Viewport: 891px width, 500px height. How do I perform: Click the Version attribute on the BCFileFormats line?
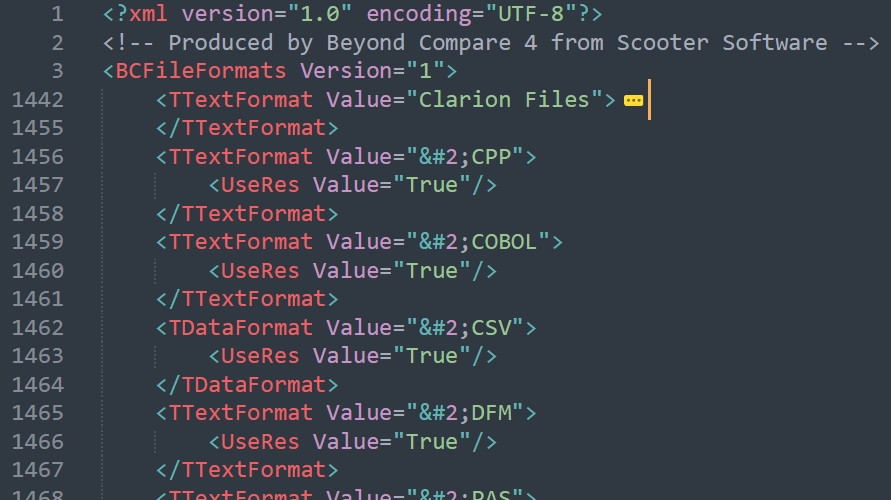339,71
